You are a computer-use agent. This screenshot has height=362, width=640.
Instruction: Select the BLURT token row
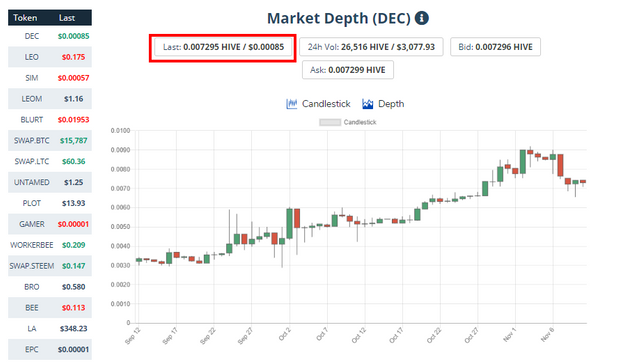(50, 120)
